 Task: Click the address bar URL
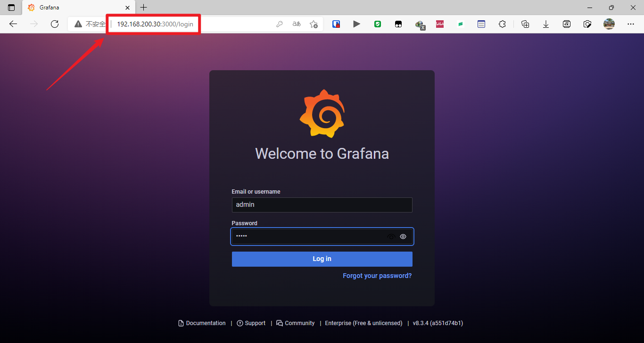pyautogui.click(x=155, y=24)
